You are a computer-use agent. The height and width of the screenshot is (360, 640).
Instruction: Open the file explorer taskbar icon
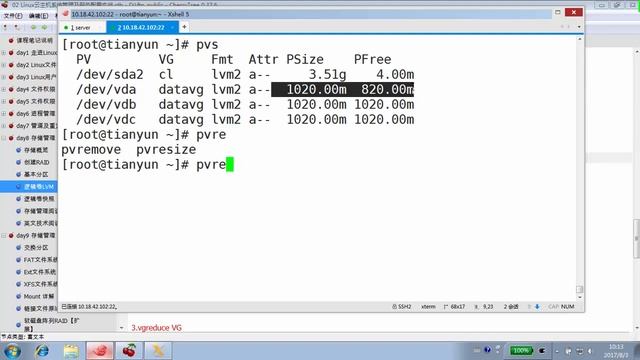pyautogui.click(x=71, y=351)
